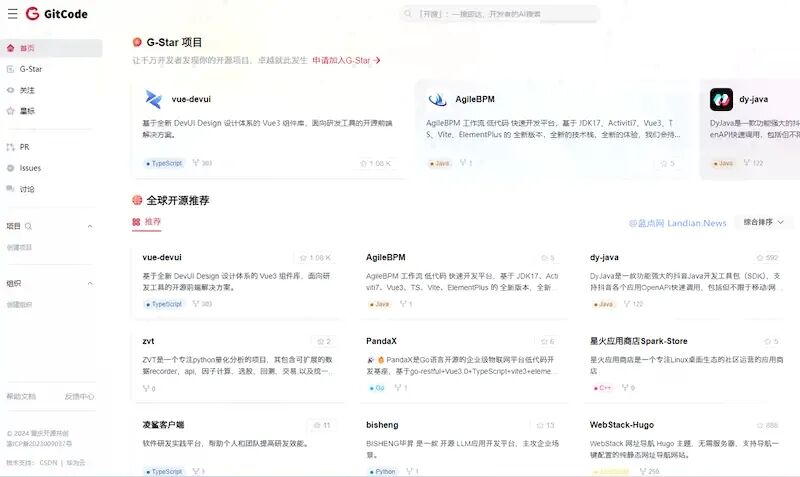Viewport: 800px width, 477px height.
Task: Click the search magnifier icon
Action: click(408, 14)
